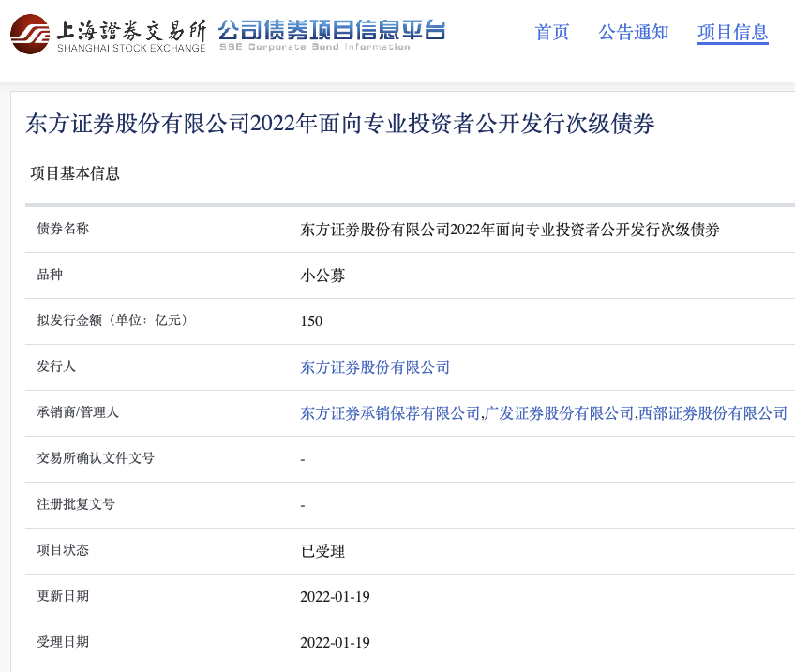Open underwriter link 广发证券股份有限公司
Image resolution: width=795 pixels, height=672 pixels.
coord(559,413)
